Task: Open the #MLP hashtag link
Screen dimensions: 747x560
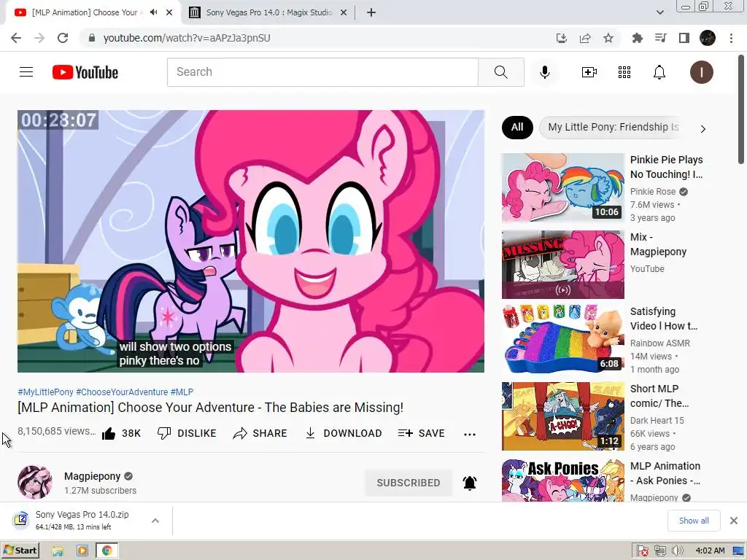Action: [182, 392]
